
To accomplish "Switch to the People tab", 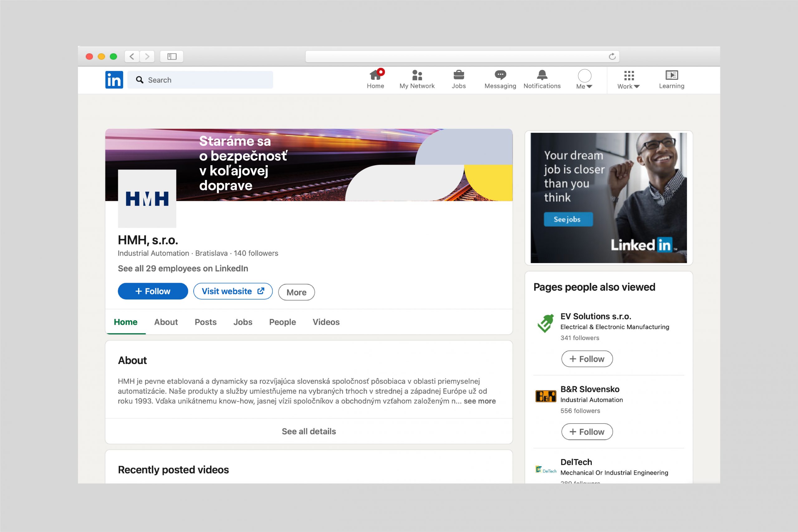I will point(282,322).
